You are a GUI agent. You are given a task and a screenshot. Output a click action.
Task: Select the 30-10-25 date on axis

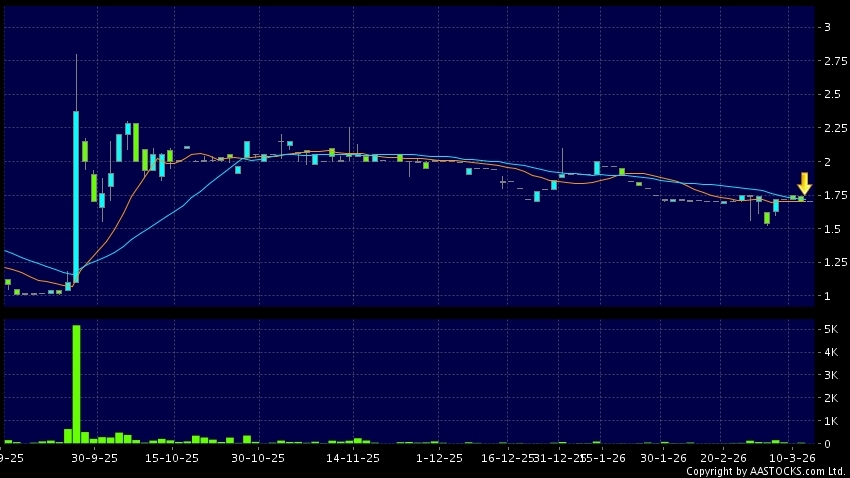258,457
